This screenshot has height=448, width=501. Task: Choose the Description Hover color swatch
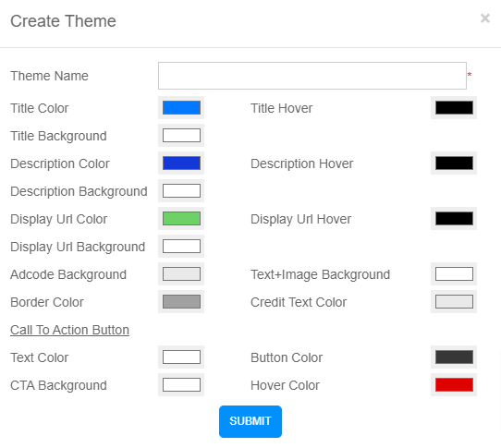pyautogui.click(x=454, y=163)
